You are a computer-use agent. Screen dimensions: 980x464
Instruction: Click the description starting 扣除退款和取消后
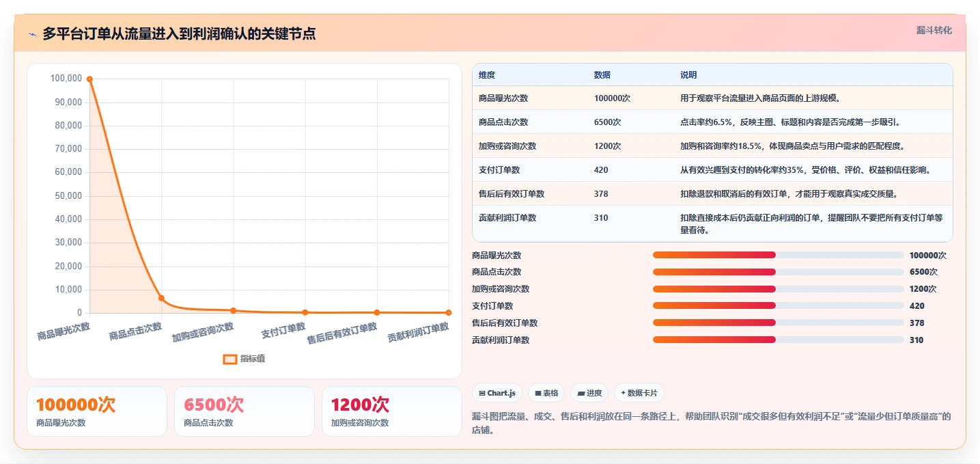coord(789,194)
